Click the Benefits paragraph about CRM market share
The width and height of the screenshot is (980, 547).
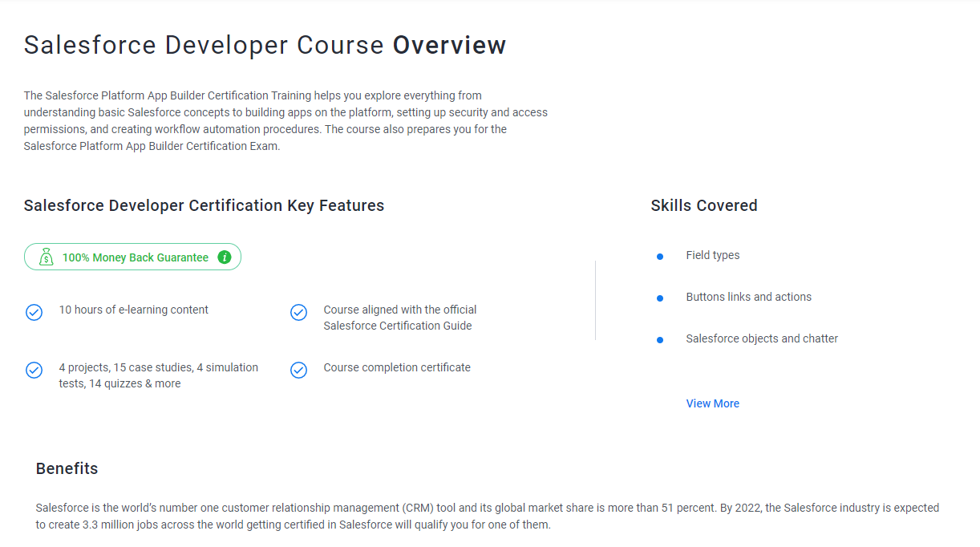[488, 517]
